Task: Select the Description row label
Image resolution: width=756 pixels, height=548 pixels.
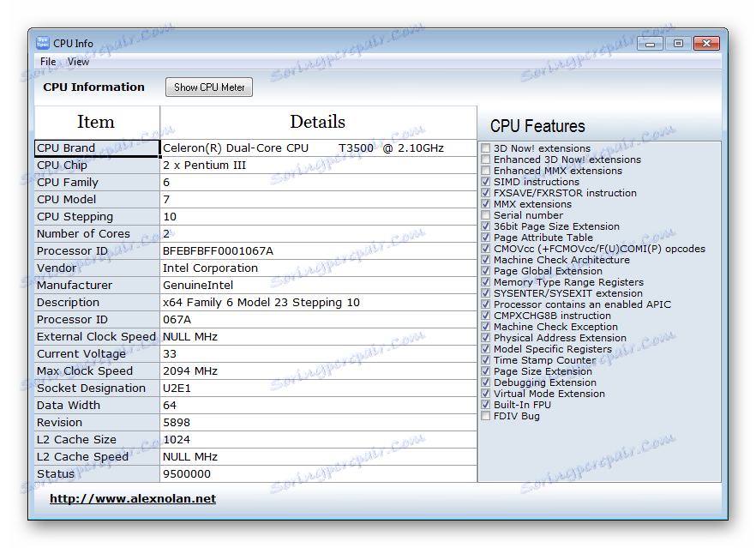Action: click(97, 303)
